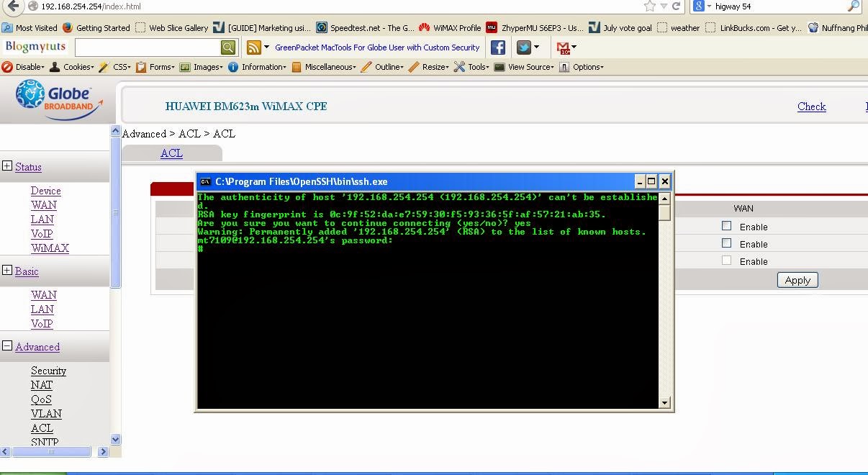Open the Basic link in the sidebar
The width and height of the screenshot is (868, 475).
(x=27, y=271)
